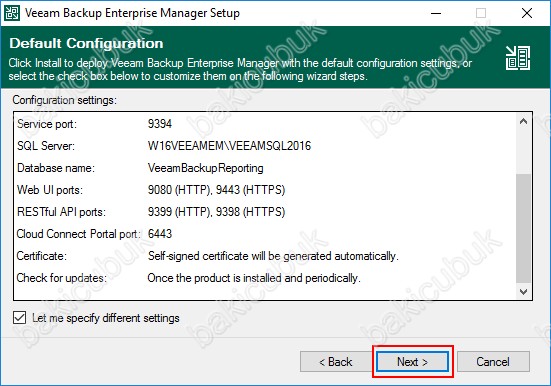Click scrollbar down arrow in settings list
Image resolution: width=551 pixels, height=386 pixels.
(x=524, y=292)
